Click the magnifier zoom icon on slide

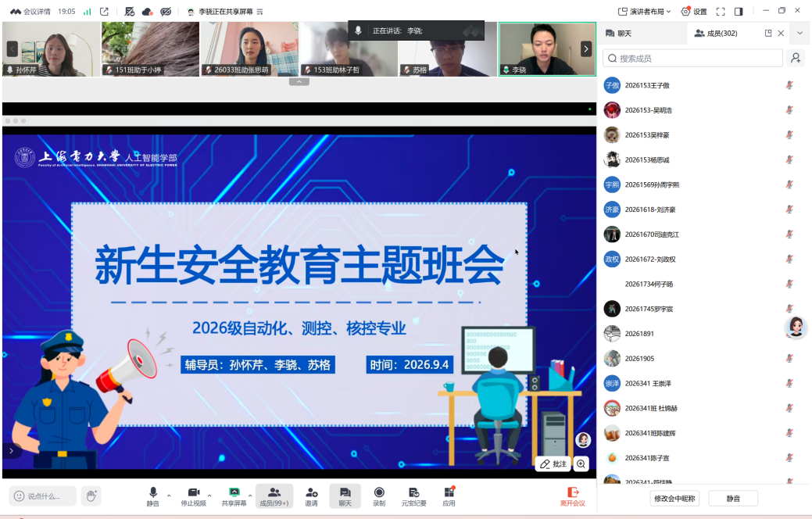pos(581,464)
